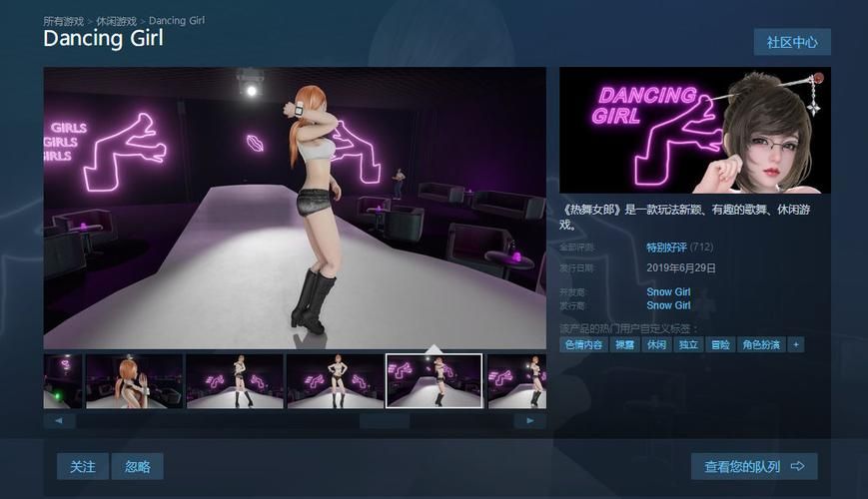Open the 特别好评 reviews summary link
This screenshot has width=868, height=499.
[666, 248]
